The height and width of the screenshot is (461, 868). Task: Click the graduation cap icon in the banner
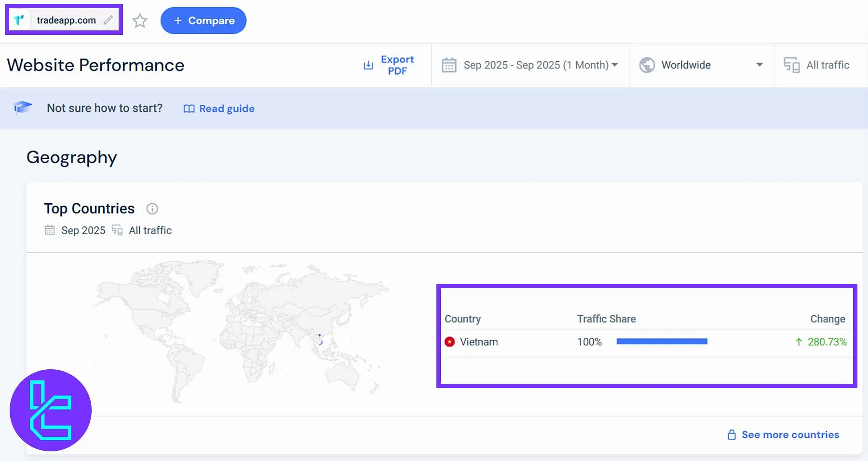coord(23,107)
